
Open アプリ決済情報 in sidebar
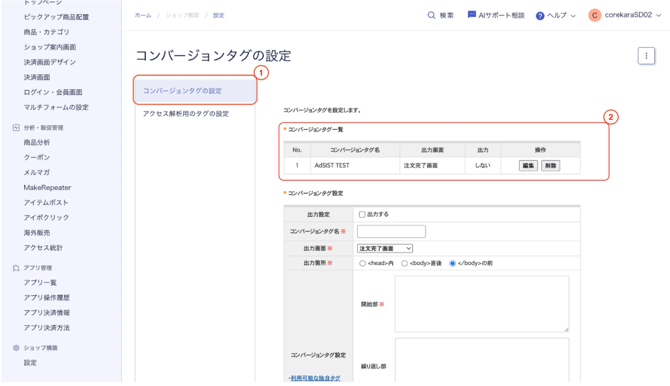[x=47, y=313]
